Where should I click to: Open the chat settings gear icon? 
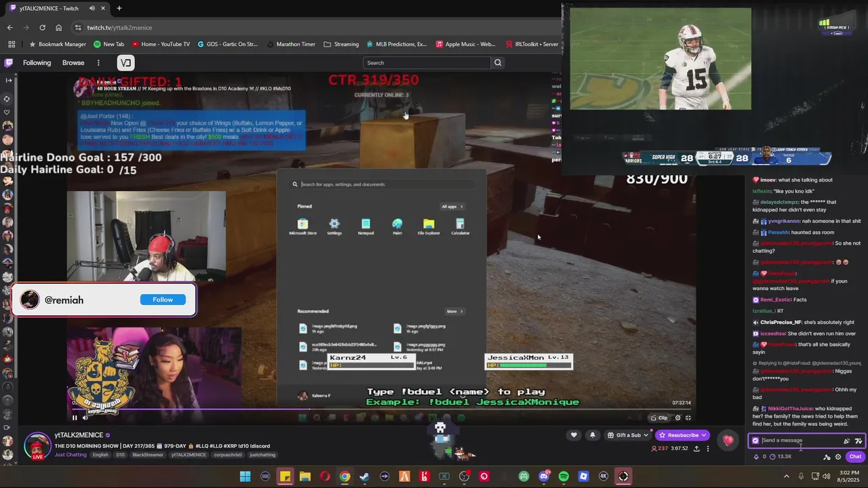coord(838,457)
